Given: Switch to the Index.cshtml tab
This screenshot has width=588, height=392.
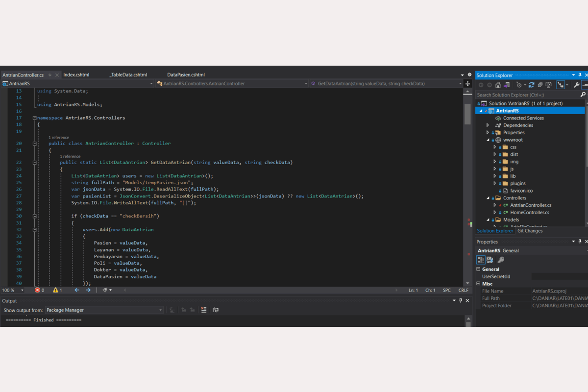Looking at the screenshot, I should click(x=76, y=75).
